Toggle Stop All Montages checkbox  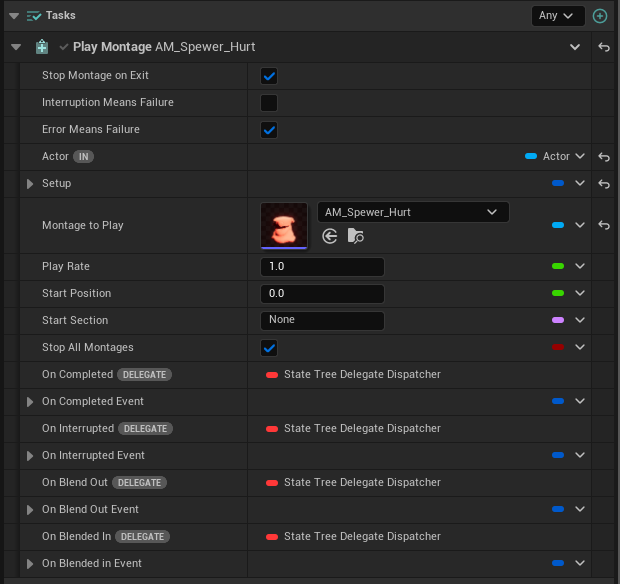coord(269,348)
